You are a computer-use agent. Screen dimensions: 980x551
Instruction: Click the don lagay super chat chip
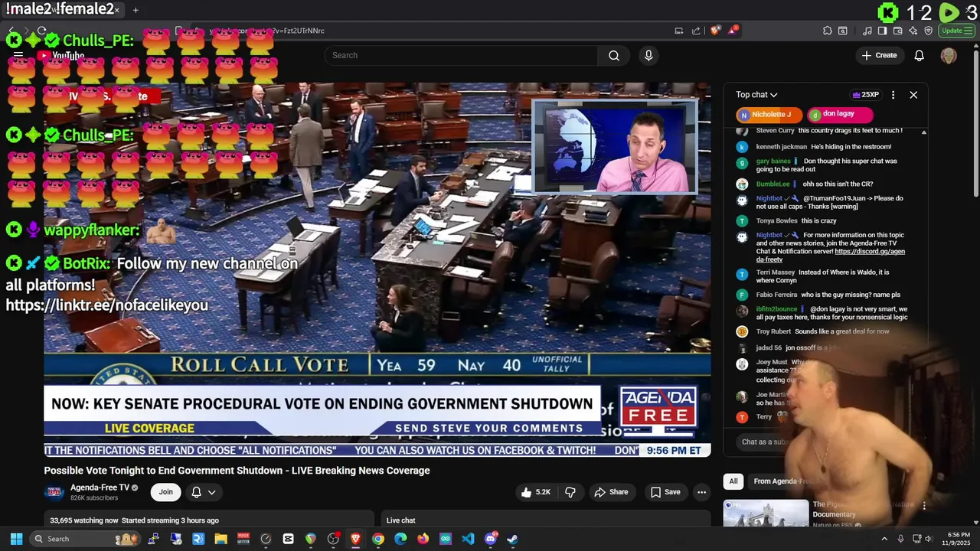click(840, 115)
